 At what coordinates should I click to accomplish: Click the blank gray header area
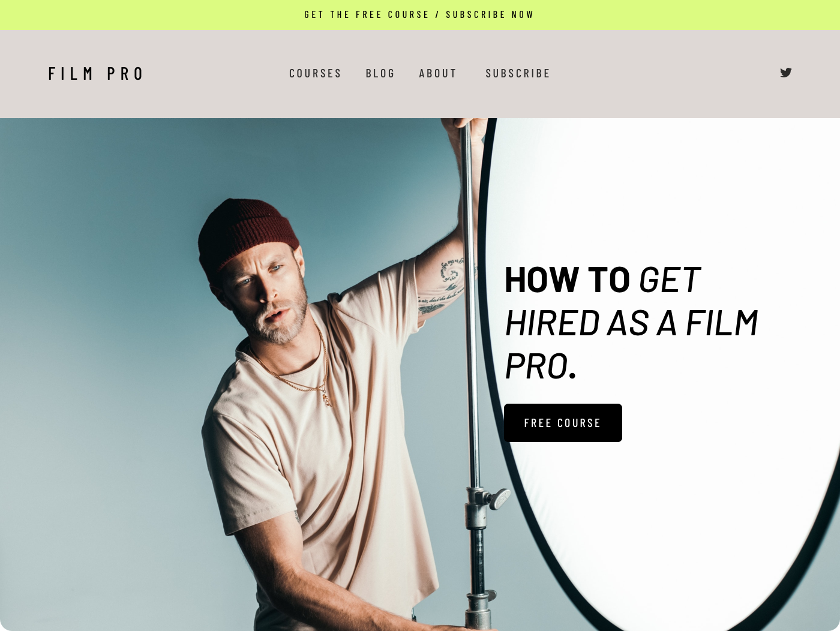pos(660,74)
